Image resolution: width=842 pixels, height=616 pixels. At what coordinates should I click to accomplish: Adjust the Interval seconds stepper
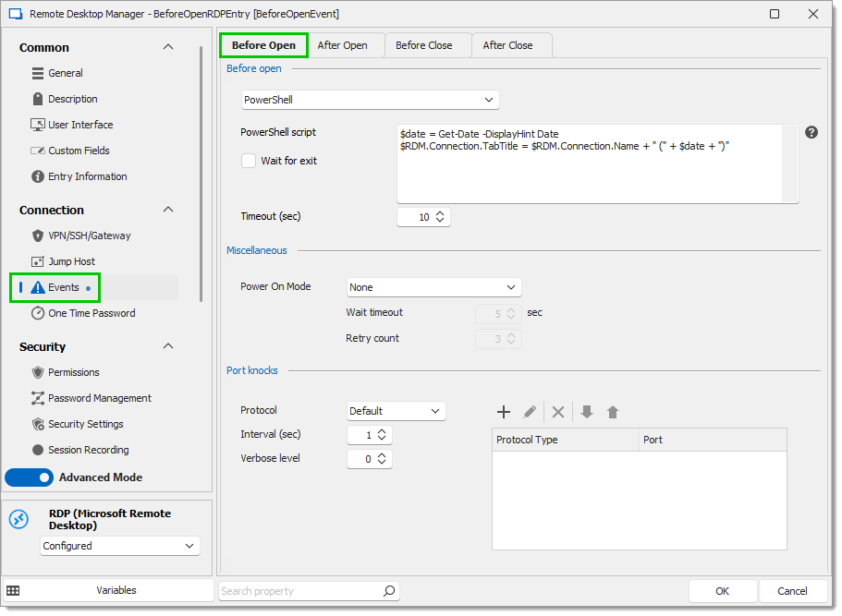pos(382,435)
